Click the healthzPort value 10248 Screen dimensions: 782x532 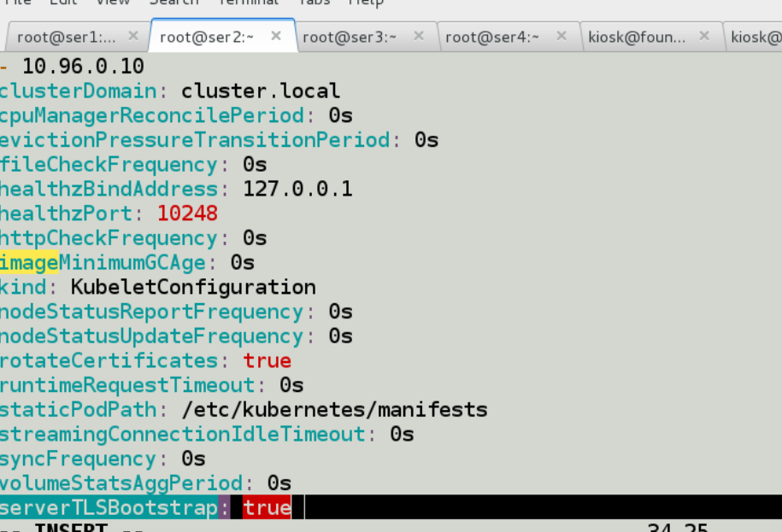click(x=187, y=213)
